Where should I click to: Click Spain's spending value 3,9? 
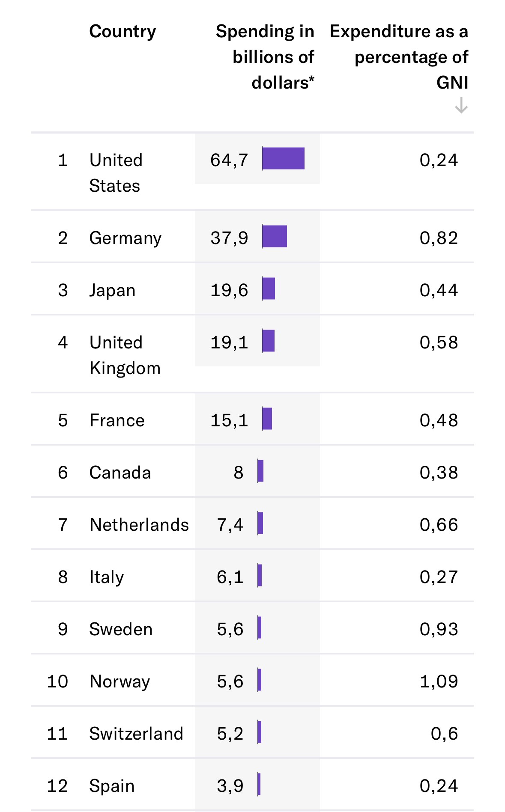coord(230,786)
